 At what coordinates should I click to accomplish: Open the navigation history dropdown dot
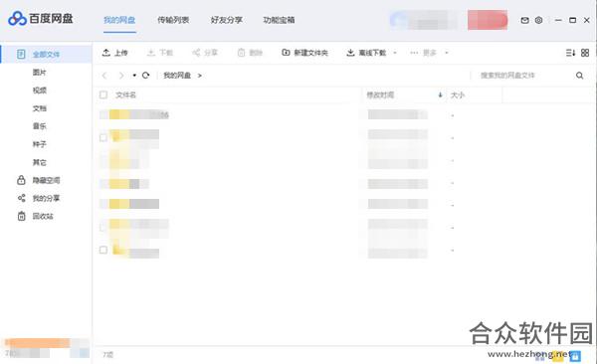pos(134,76)
